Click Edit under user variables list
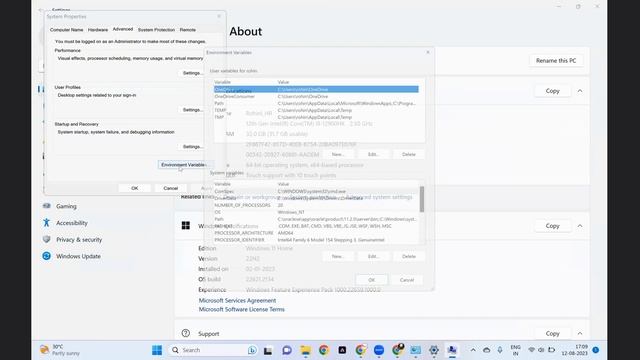This screenshot has width=640, height=360. (373, 154)
